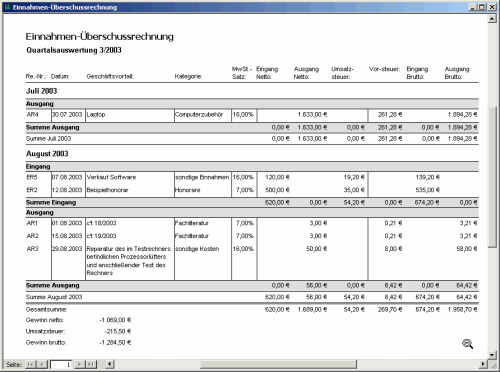Screen dimensions: 500x372
Task: Maximize the Einnahmen-Überschussrechnung window
Action: 482,7
